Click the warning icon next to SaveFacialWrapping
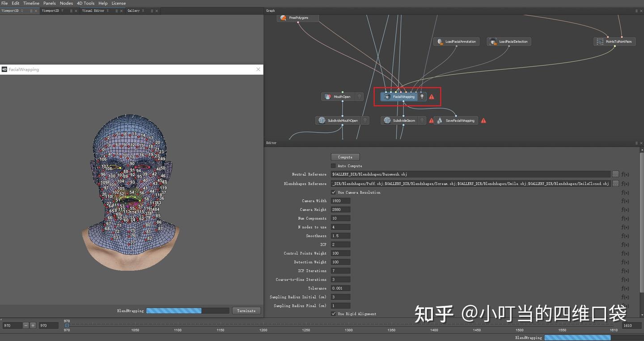Image resolution: width=644 pixels, height=341 pixels. 483,120
